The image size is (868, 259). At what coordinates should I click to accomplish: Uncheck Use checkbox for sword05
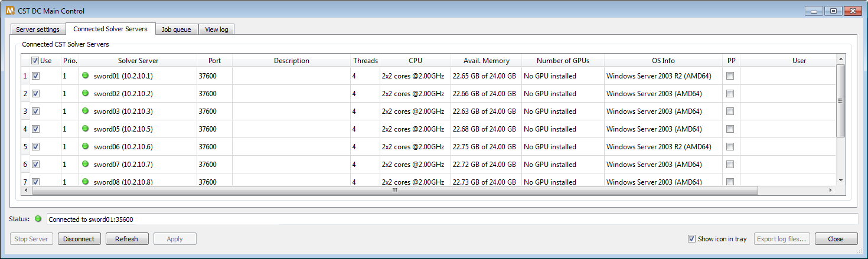[35, 129]
